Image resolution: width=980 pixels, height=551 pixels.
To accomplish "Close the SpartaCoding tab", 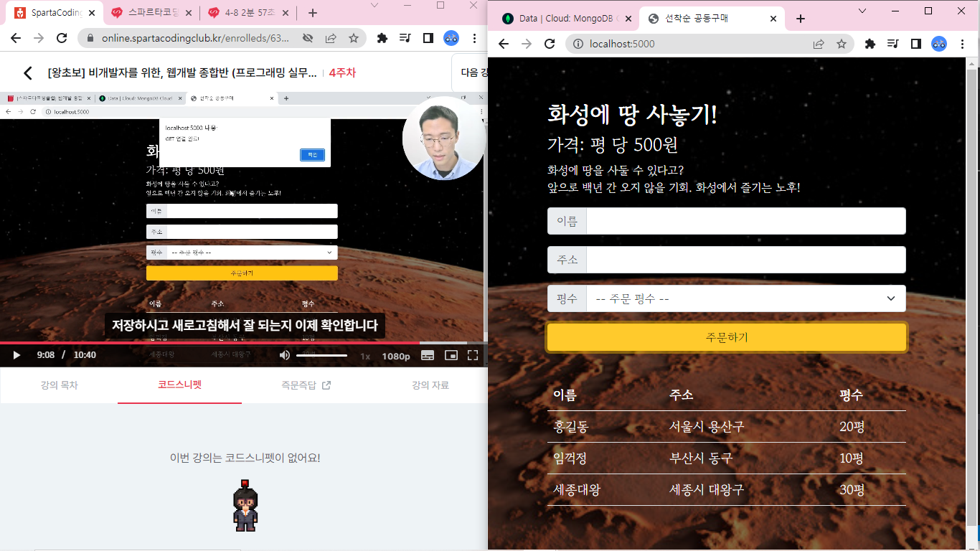I will coord(91,13).
